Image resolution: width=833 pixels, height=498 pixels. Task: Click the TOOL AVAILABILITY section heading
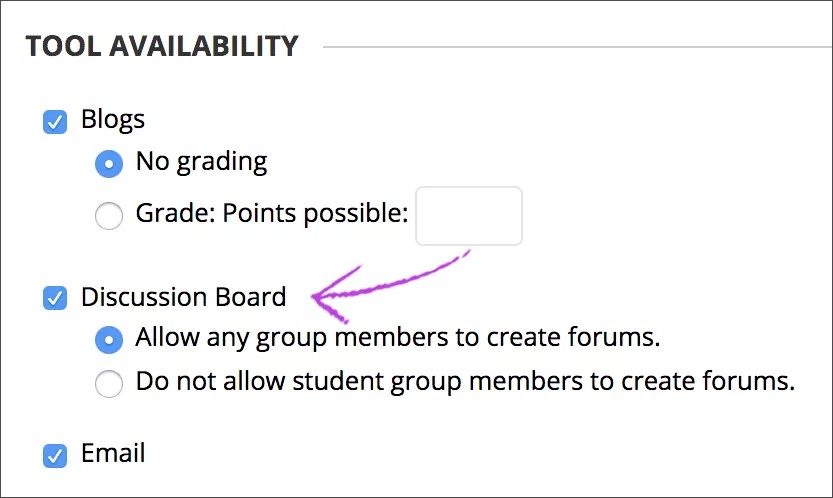point(162,46)
